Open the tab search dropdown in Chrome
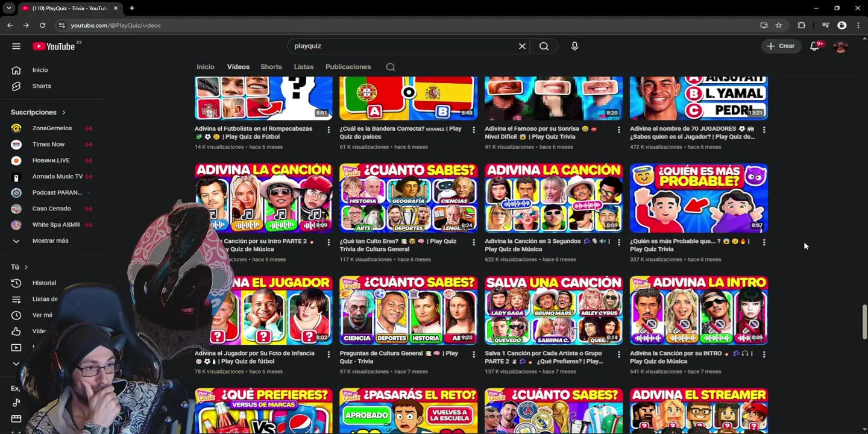The image size is (868, 434). pos(8,8)
